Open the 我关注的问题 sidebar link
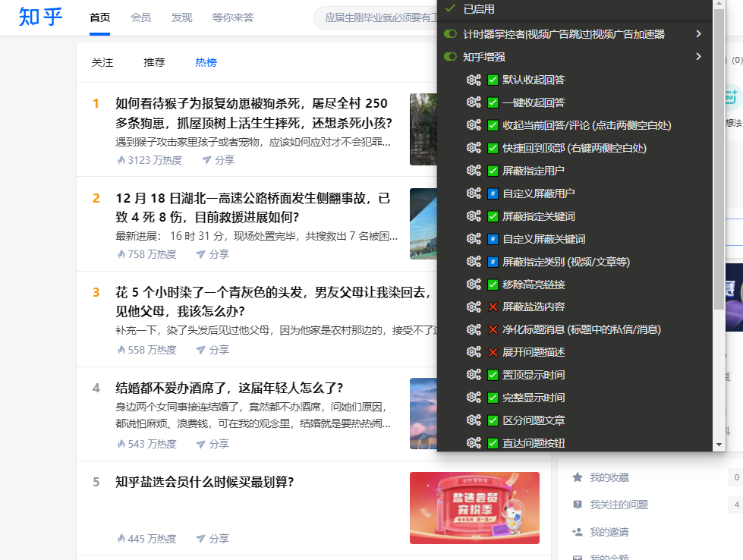Image resolution: width=743 pixels, height=560 pixels. click(619, 505)
